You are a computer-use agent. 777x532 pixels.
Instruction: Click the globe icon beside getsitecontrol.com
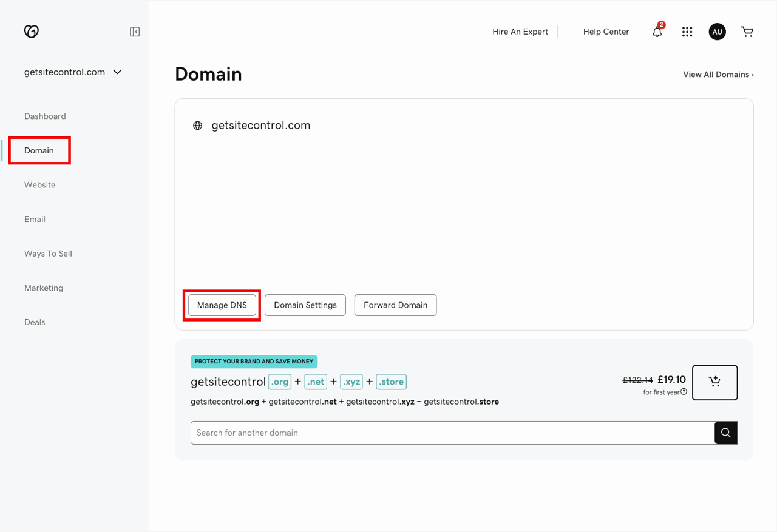coord(197,125)
